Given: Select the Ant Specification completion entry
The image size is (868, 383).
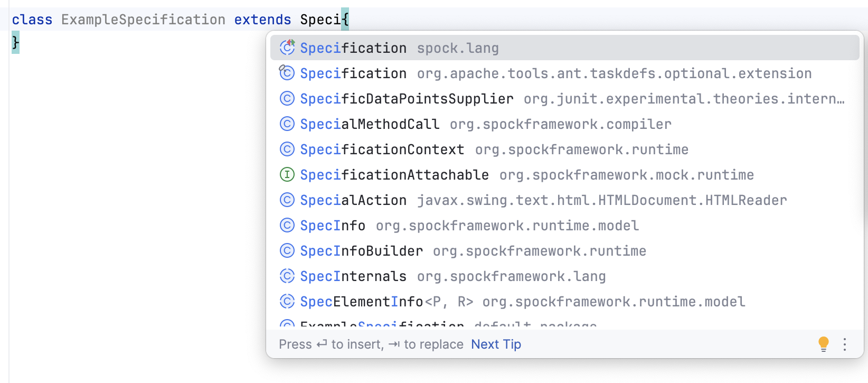Looking at the screenshot, I should (353, 73).
